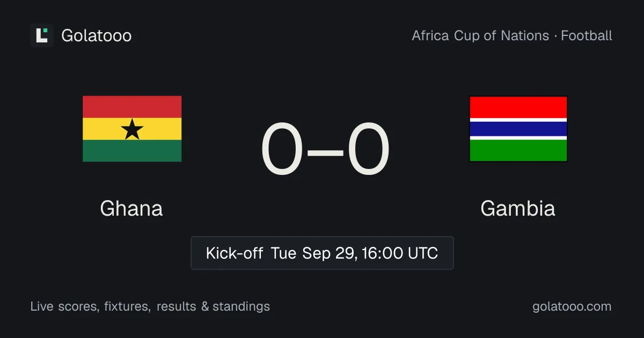This screenshot has width=644, height=338.
Task: Click the Kick-off label
Action: (x=234, y=253)
